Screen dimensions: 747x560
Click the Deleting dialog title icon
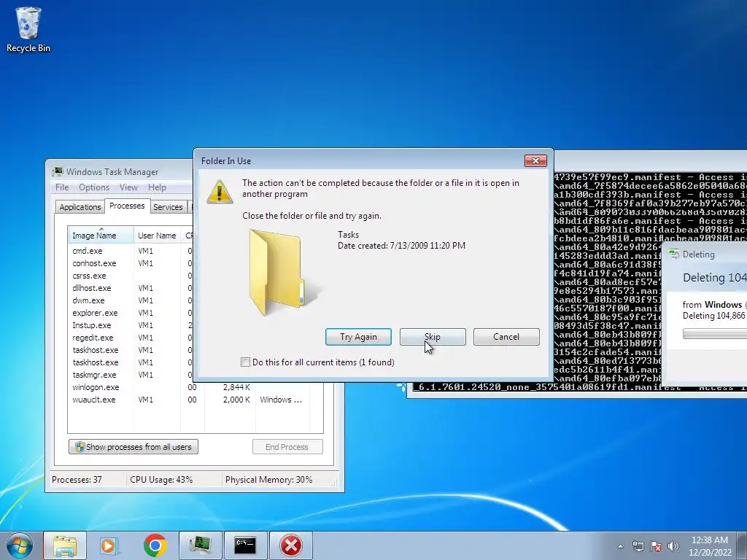pos(674,254)
